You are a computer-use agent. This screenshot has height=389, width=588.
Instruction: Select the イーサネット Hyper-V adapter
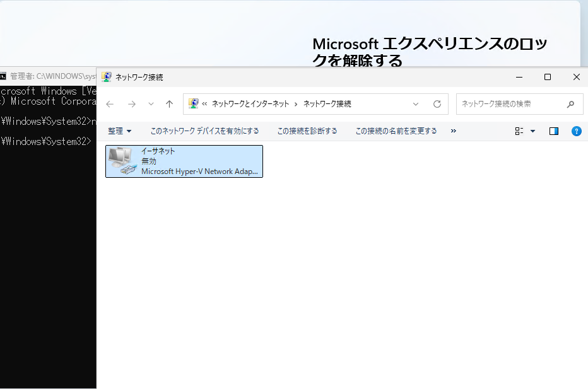point(184,161)
